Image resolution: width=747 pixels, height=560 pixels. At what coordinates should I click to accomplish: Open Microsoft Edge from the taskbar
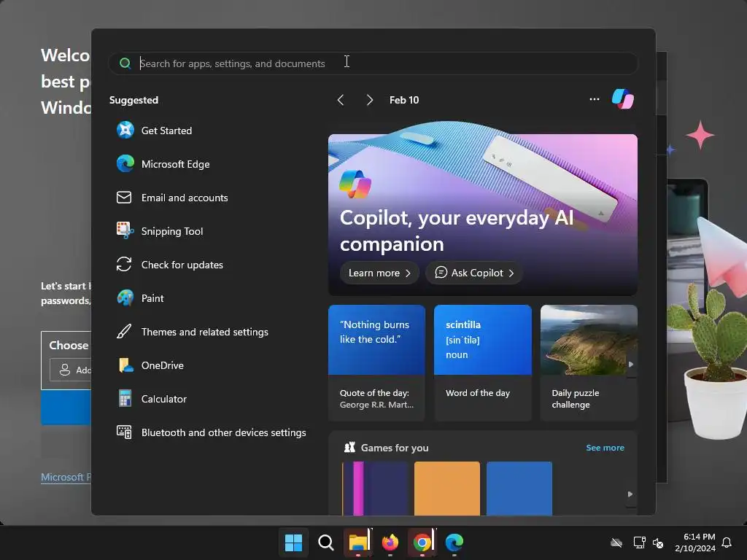tap(454, 542)
